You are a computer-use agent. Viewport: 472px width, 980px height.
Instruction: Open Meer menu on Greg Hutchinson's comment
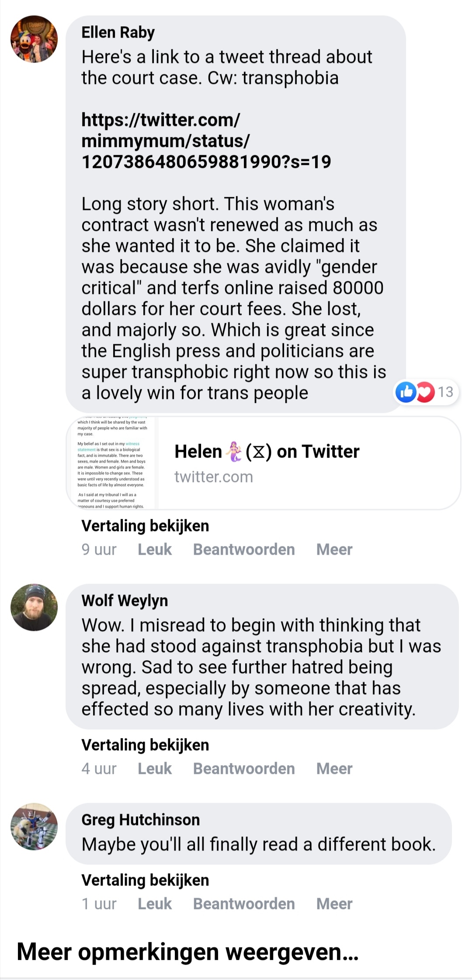(x=334, y=904)
